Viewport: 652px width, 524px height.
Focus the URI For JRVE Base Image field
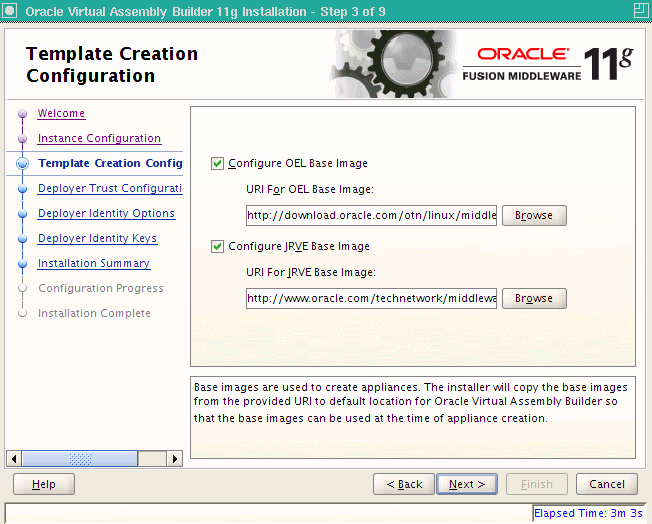371,299
